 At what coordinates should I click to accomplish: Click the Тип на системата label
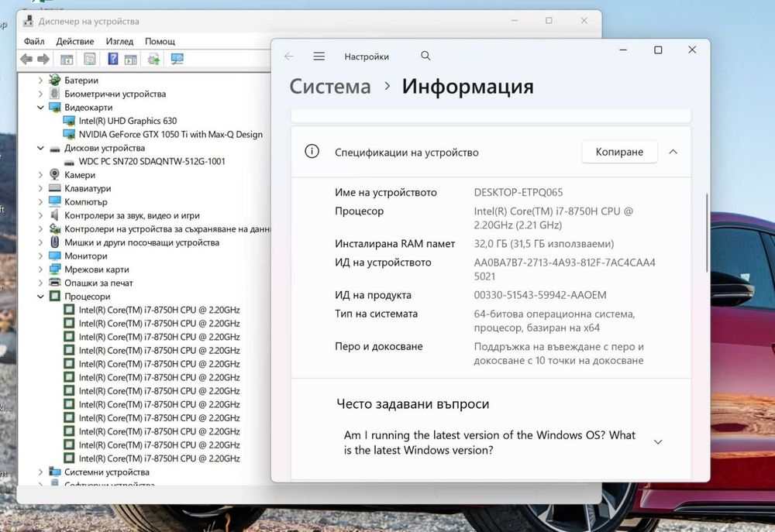coord(376,314)
